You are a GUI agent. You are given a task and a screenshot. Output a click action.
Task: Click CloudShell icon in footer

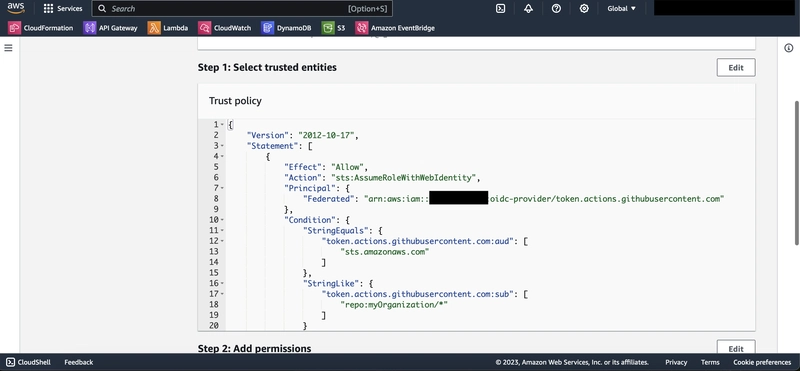pyautogui.click(x=10, y=362)
